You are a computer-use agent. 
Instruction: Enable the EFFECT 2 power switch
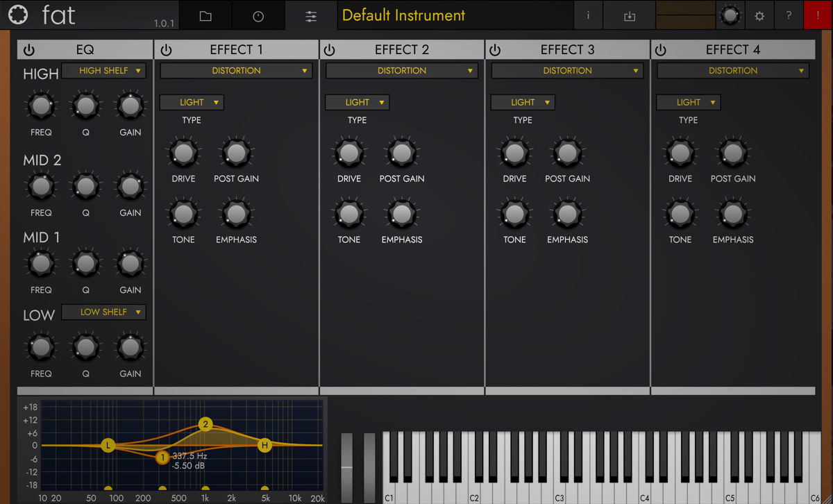(330, 49)
